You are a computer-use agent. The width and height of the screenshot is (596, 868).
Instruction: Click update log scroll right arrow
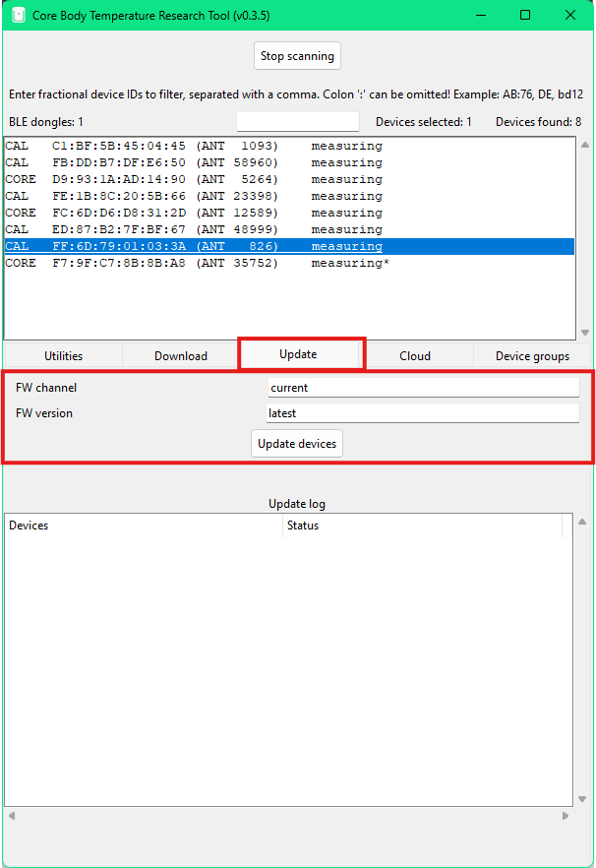coord(565,816)
